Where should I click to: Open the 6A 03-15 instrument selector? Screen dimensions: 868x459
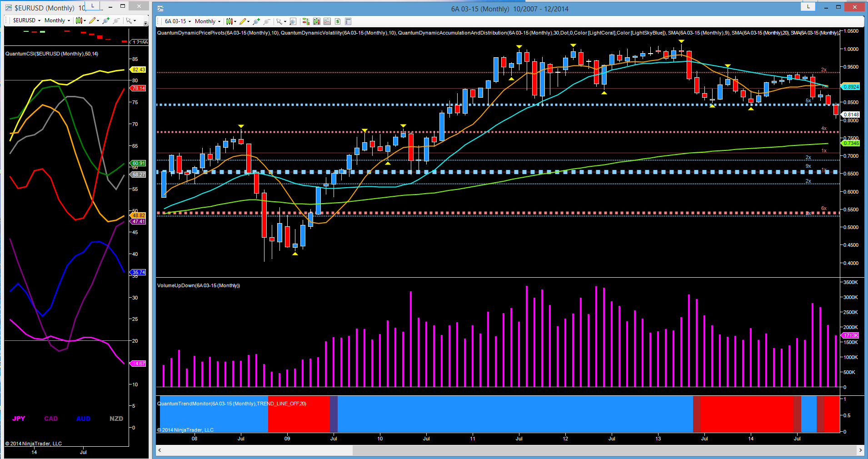(x=178, y=21)
